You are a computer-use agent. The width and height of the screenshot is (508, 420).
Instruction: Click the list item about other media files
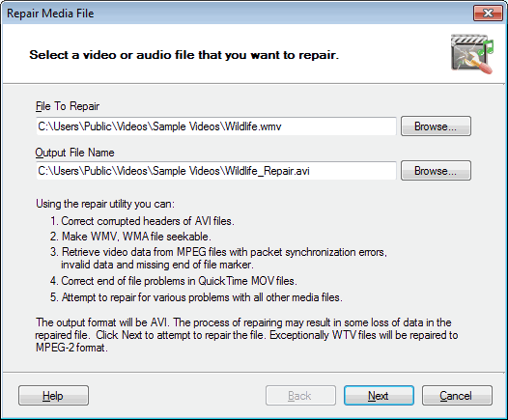196,297
